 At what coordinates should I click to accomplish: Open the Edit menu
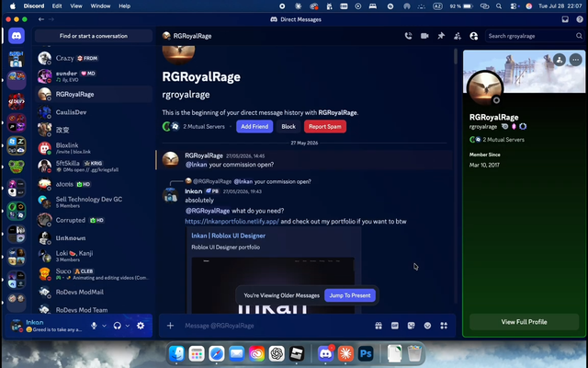pos(57,6)
